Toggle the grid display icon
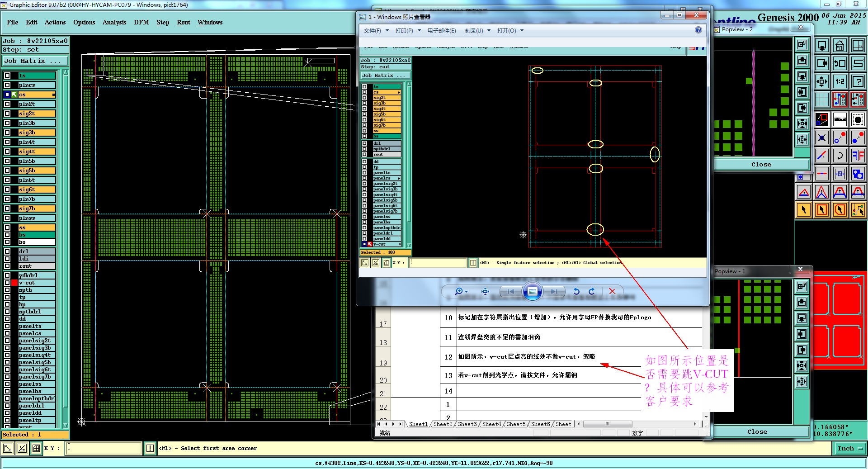The width and height of the screenshot is (868, 469). click(822, 99)
